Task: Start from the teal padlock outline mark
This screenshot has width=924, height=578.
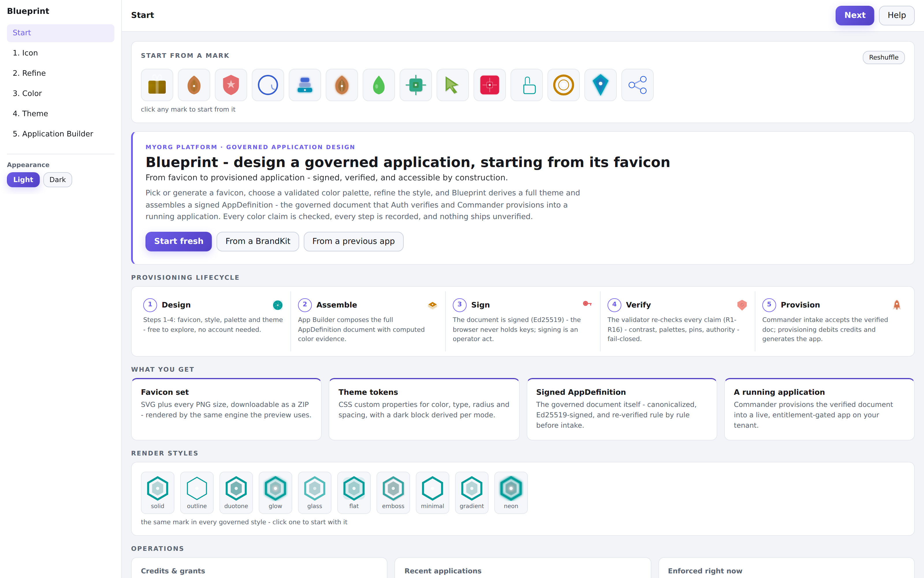Action: pos(526,85)
